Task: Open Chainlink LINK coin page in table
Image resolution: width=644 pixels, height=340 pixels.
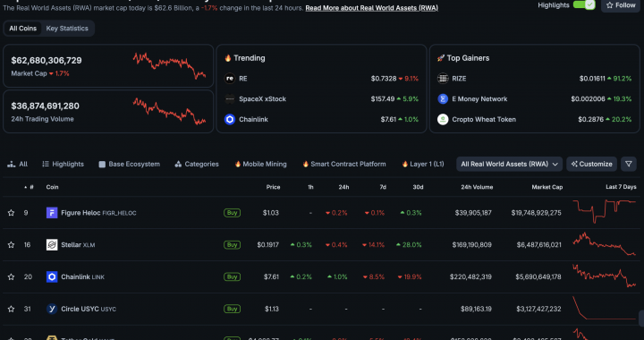Action: pyautogui.click(x=82, y=276)
